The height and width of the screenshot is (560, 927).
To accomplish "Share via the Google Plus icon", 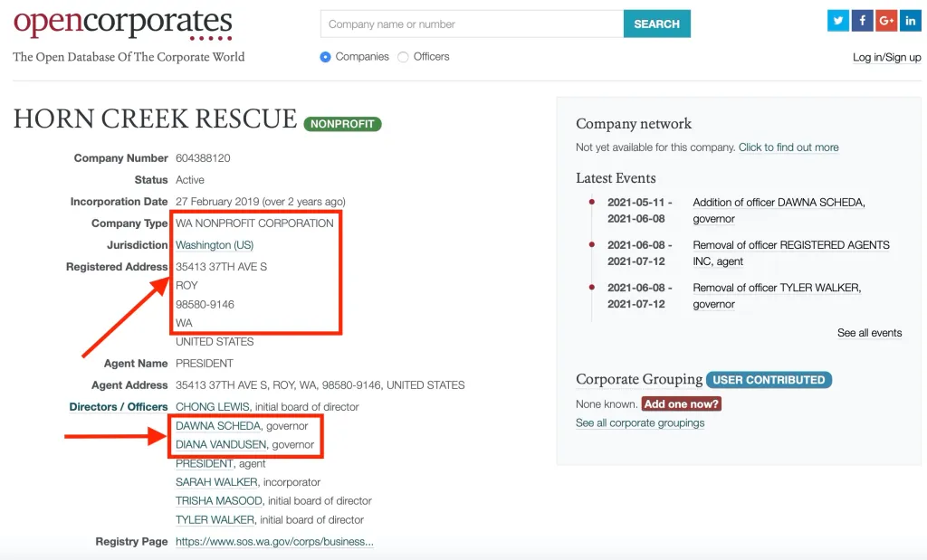I will (886, 21).
